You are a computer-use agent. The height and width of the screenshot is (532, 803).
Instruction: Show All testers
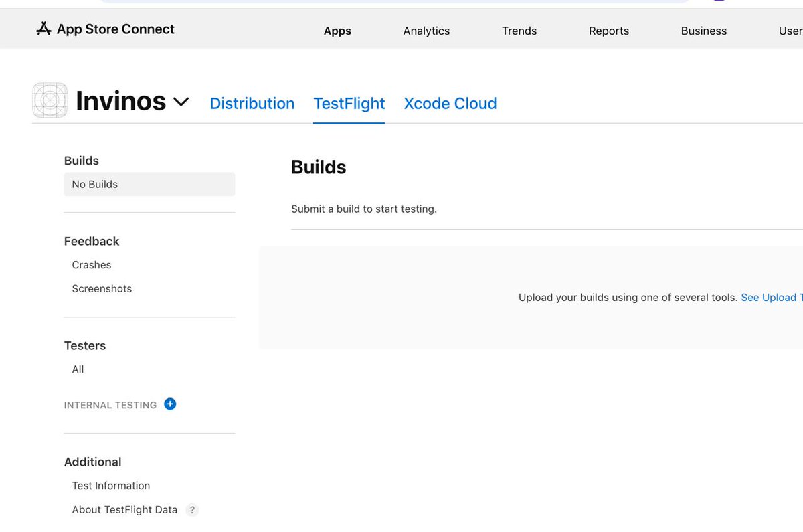tap(78, 369)
